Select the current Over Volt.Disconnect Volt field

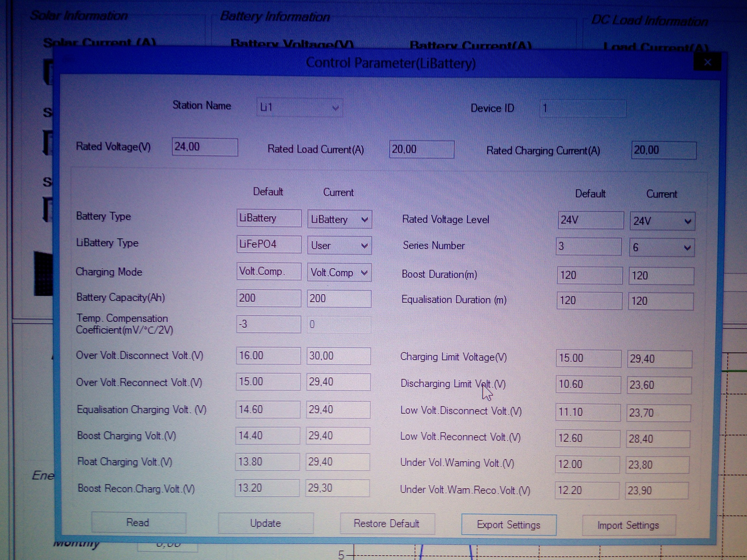pos(338,356)
